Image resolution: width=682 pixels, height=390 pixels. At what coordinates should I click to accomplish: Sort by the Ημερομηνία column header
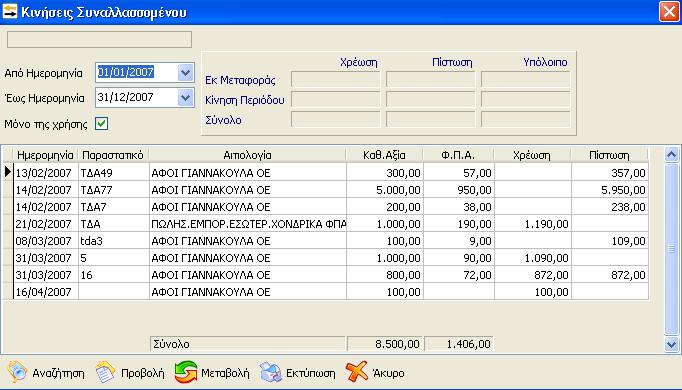[x=45, y=155]
